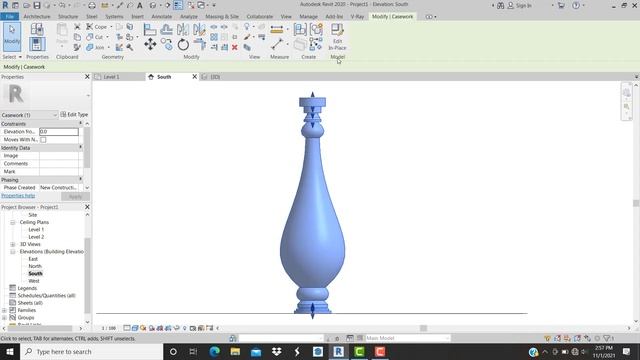Viewport: 640px width, 360px height.
Task: Click the Measure Between Two References icon
Action: (277, 44)
